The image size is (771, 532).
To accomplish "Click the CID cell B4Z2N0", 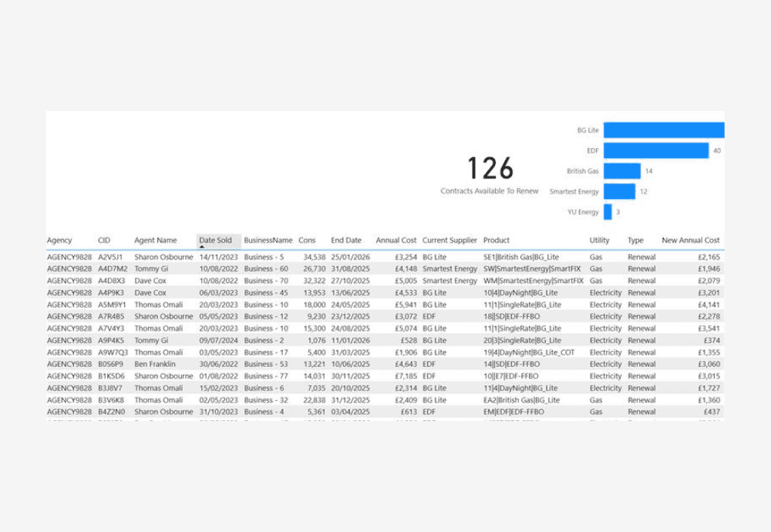I will tap(112, 412).
